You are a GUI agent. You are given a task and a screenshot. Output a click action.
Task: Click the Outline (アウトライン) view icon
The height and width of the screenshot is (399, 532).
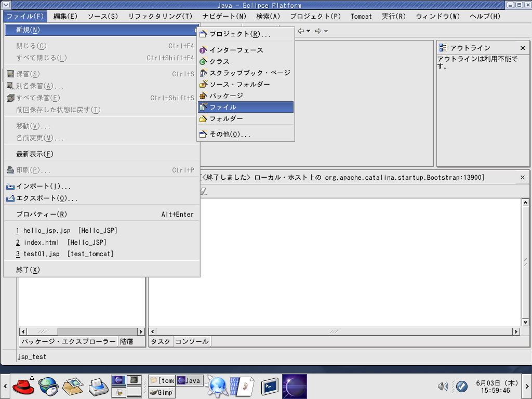click(x=443, y=48)
